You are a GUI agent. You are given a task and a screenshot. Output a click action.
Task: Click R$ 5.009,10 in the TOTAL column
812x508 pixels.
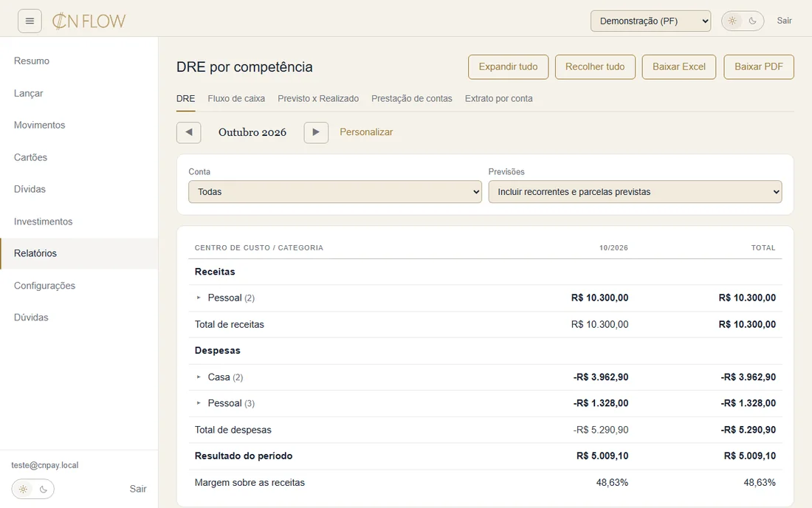point(750,456)
